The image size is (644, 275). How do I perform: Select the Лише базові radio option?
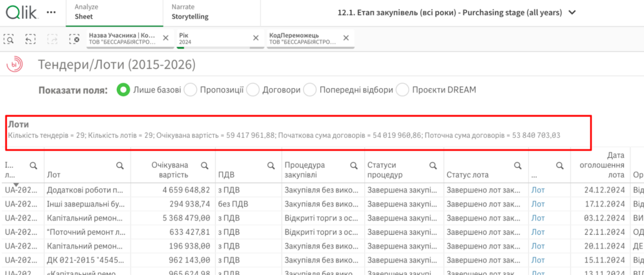click(x=124, y=90)
